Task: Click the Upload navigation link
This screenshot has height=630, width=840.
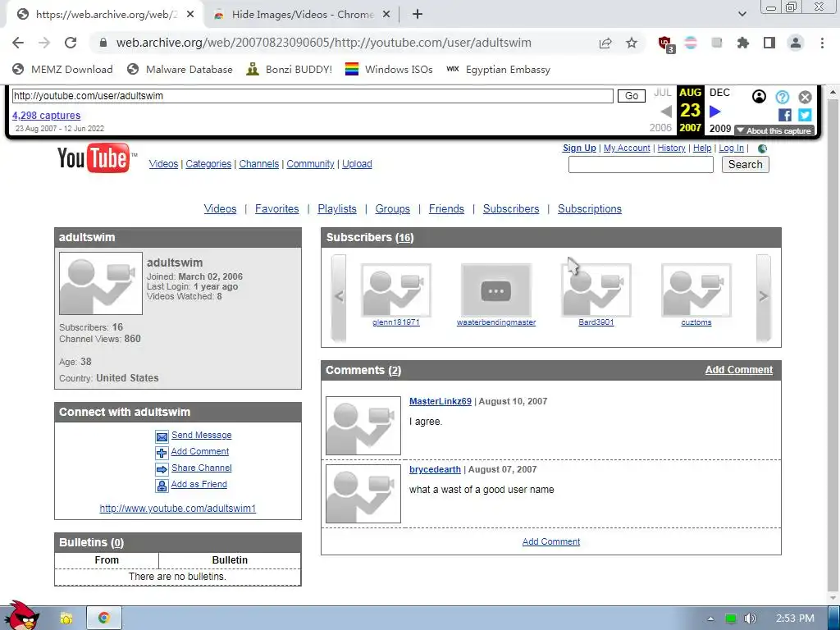Action: (x=357, y=164)
